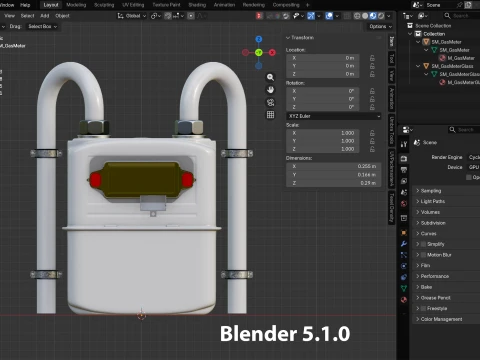Screen dimensions: 480x360
Task: Open the Object menu in viewport header
Action: coord(62,16)
